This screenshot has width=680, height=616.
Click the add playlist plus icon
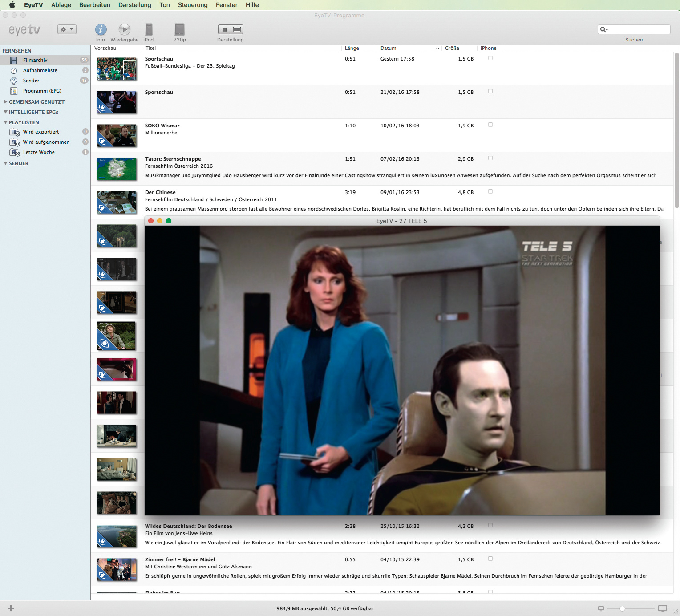[11, 608]
